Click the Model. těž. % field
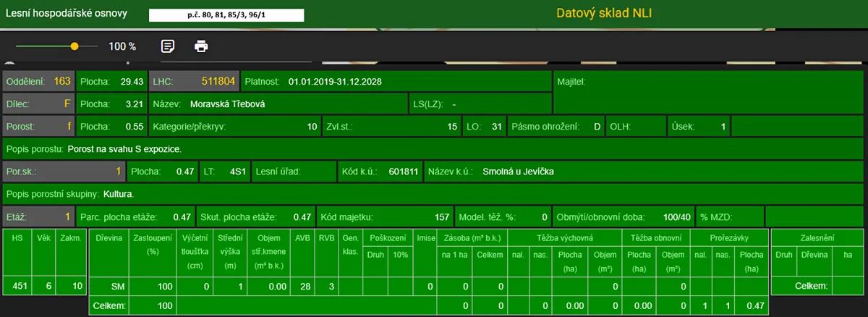Viewport: 868px width, 317px height. tap(503, 216)
